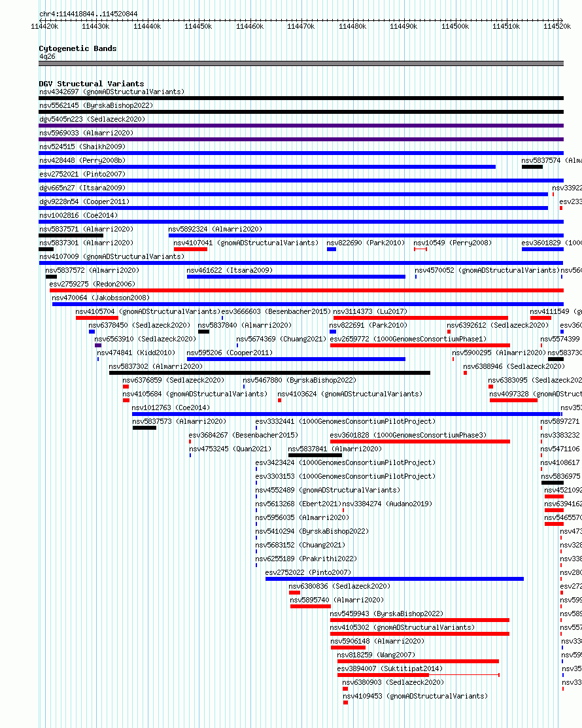
Task: Click nsv461622 (Itsara2009) blue bar
Action: 296,277
